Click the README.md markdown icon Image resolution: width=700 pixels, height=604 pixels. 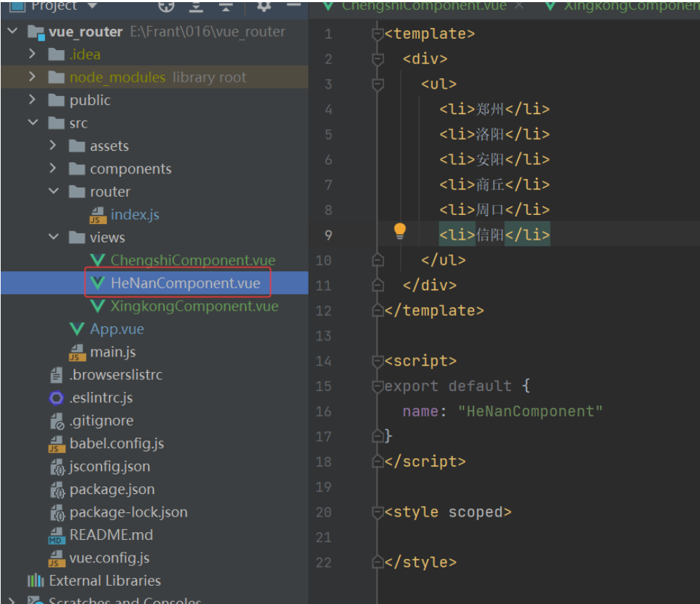(x=56, y=535)
